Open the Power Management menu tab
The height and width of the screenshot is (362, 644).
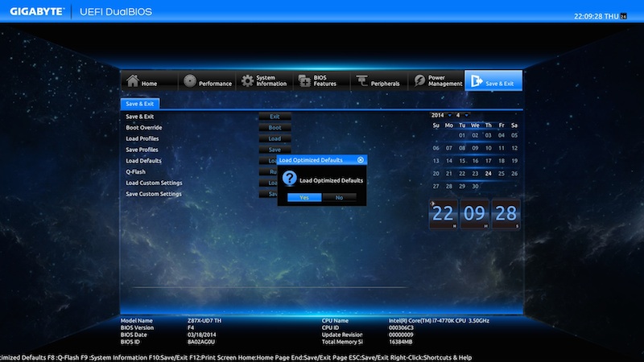coord(436,80)
